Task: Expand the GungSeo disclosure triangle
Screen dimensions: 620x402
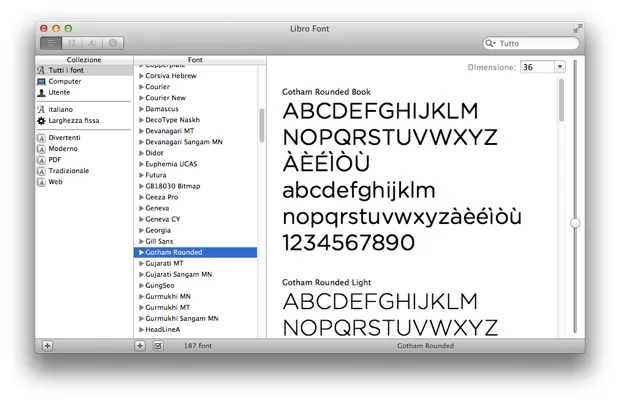Action: pos(141,285)
